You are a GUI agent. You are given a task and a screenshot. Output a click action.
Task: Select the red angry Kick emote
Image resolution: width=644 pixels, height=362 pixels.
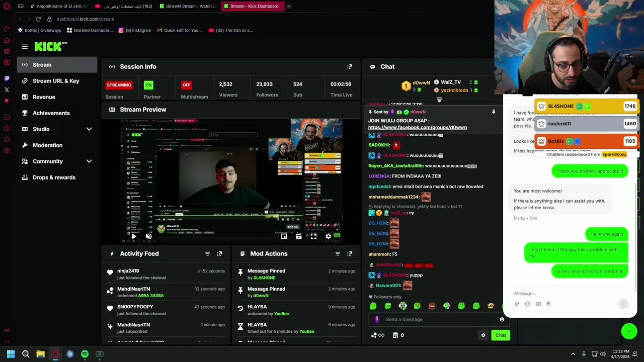tap(432, 306)
